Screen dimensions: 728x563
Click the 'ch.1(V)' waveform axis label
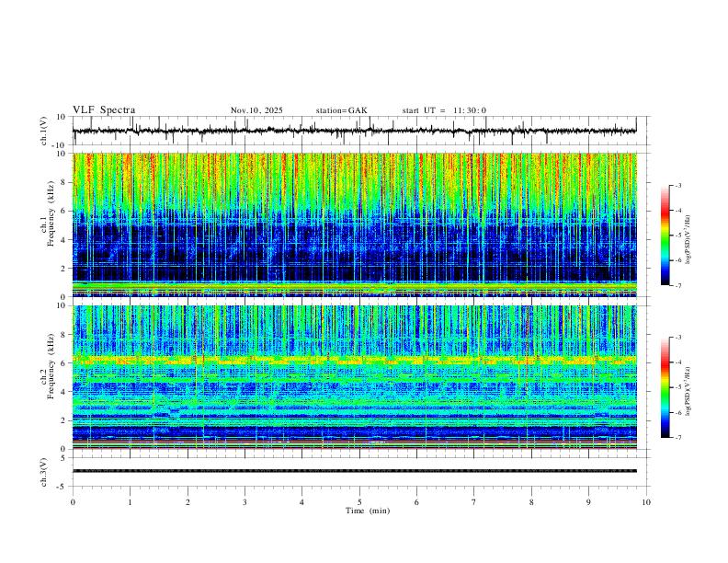click(x=44, y=131)
